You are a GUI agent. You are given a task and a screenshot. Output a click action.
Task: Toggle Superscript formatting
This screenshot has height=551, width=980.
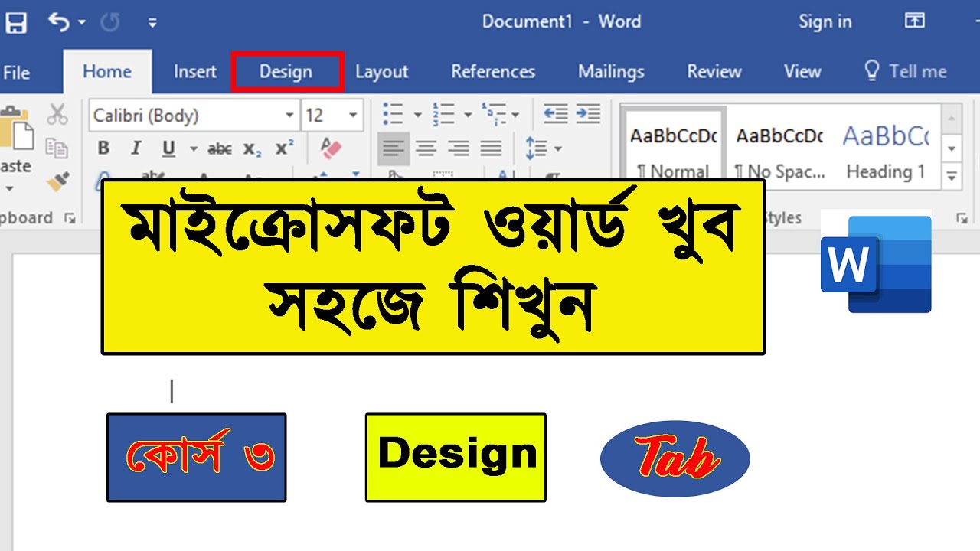[x=285, y=148]
